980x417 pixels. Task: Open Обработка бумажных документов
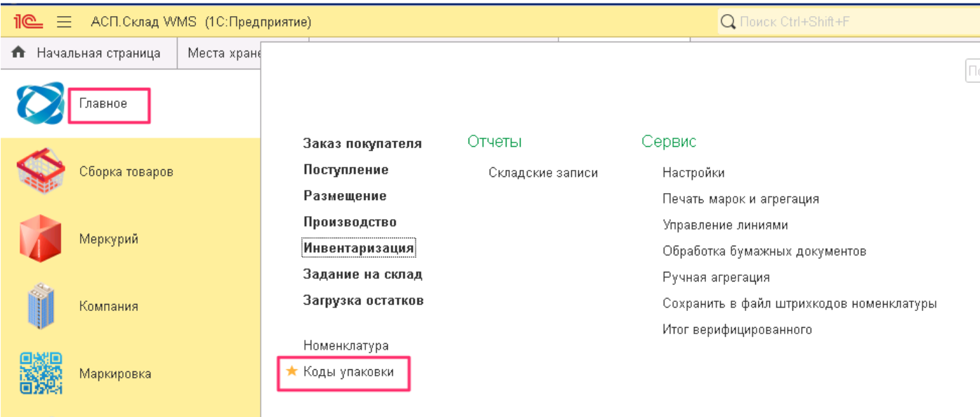point(764,251)
